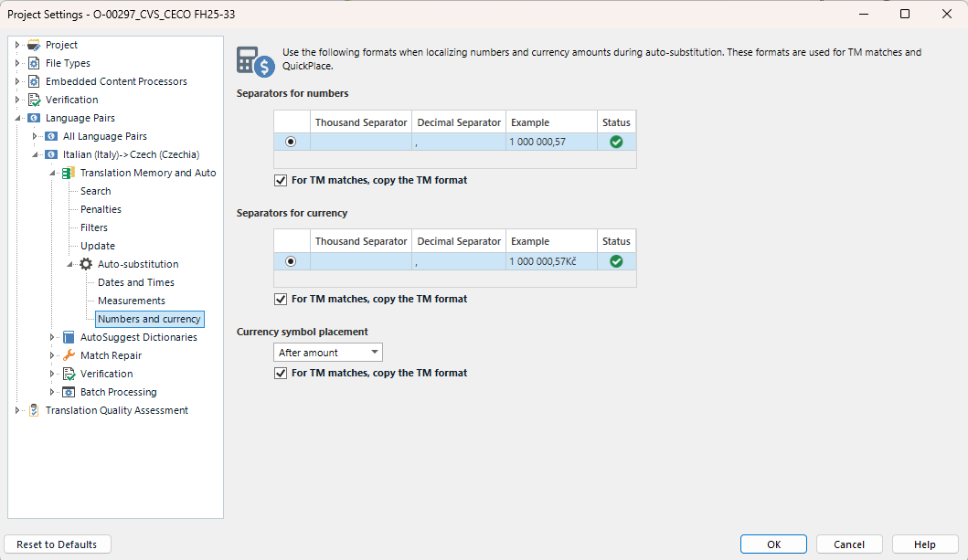Expand the Project tree node

17,45
